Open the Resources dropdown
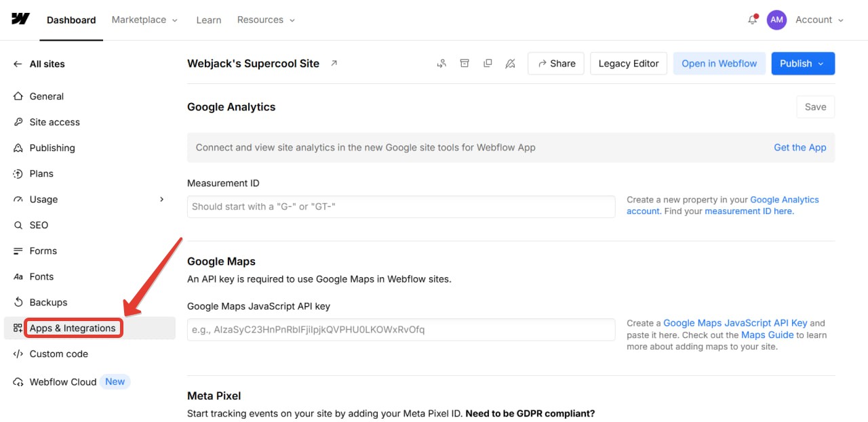This screenshot has width=868, height=422. click(x=266, y=20)
